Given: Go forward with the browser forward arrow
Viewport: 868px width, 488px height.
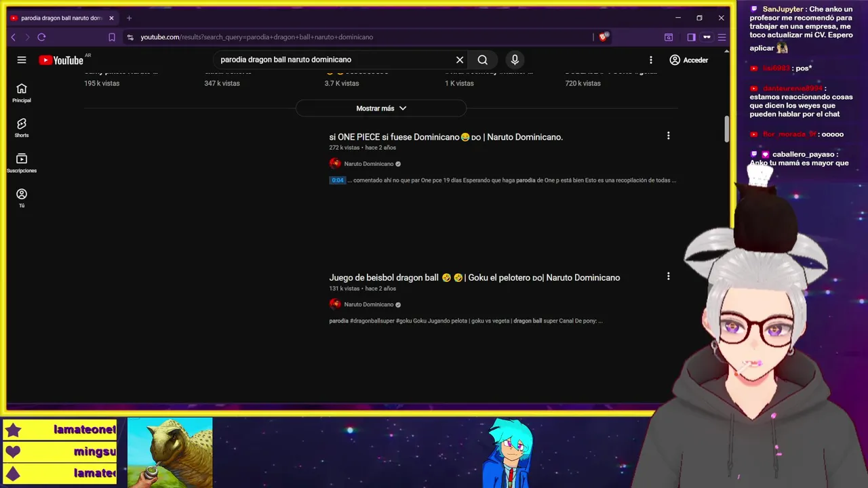Looking at the screenshot, I should [27, 37].
